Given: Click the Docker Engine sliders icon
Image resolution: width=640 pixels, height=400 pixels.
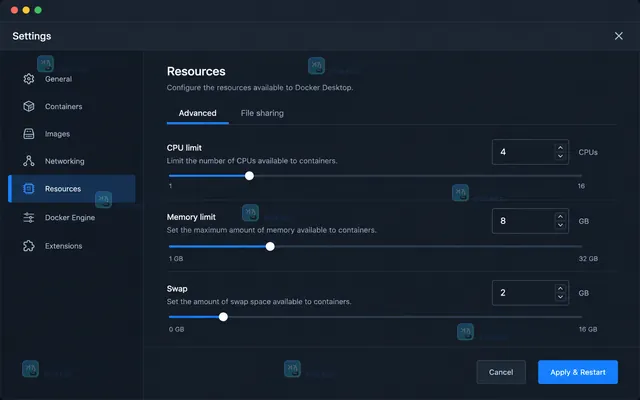Looking at the screenshot, I should (x=29, y=218).
